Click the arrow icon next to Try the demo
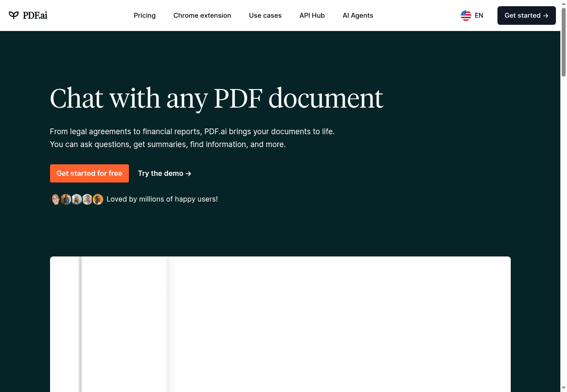Image resolution: width=567 pixels, height=392 pixels. coord(188,174)
